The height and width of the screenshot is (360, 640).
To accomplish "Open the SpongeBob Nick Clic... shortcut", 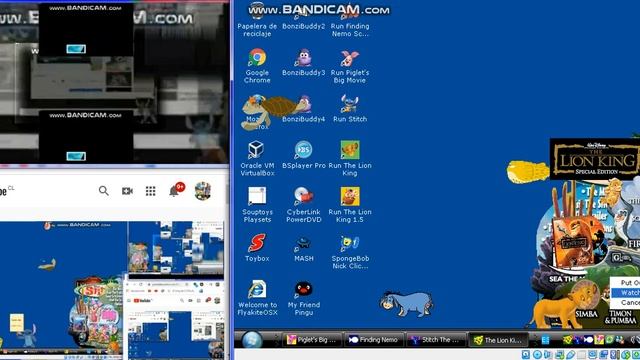I will coord(350,252).
